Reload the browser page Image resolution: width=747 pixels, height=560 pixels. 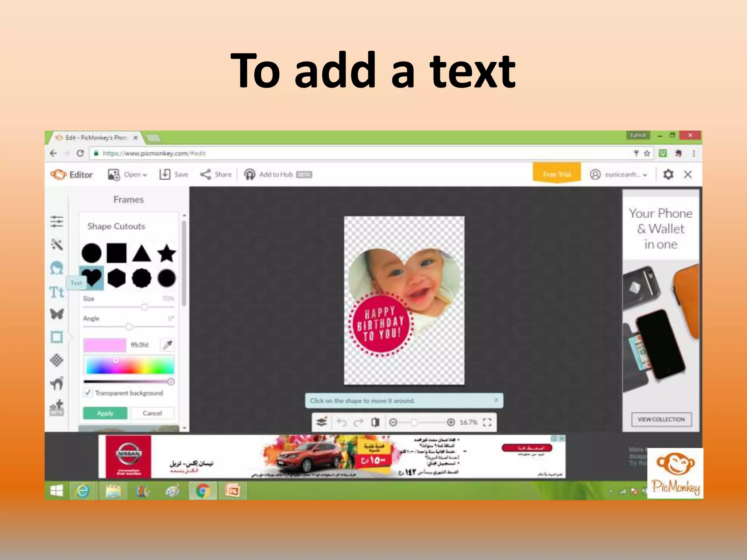pos(80,153)
